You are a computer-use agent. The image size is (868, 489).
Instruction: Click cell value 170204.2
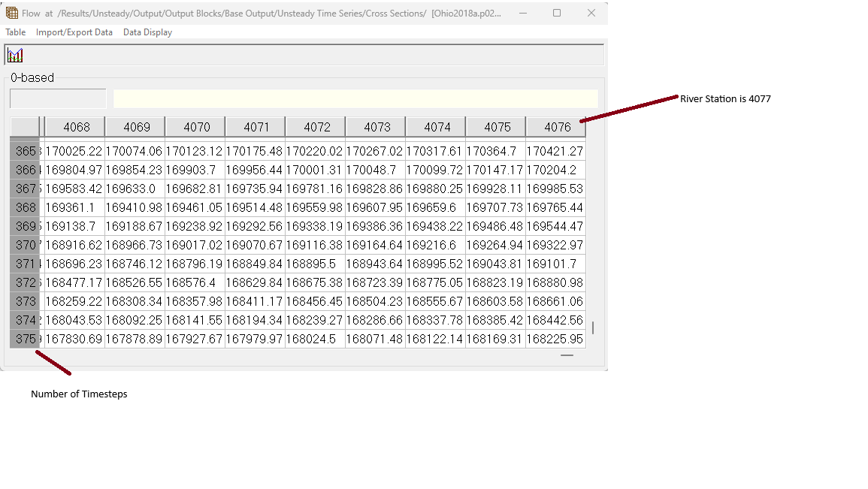click(555, 170)
